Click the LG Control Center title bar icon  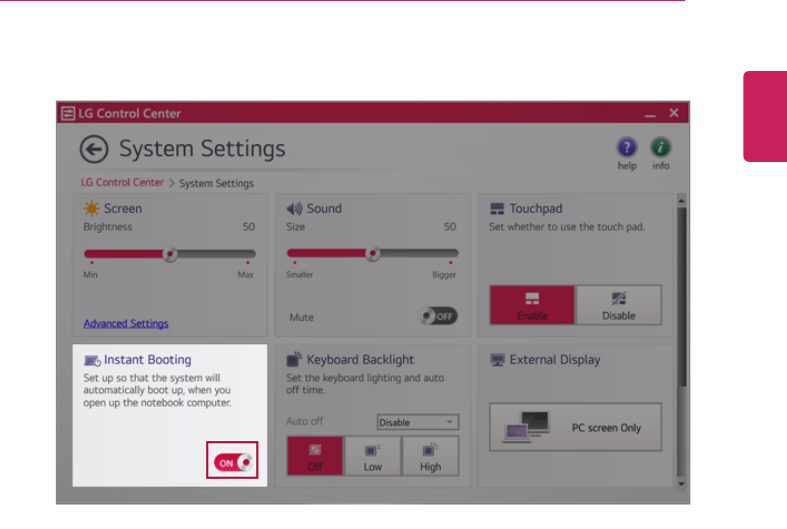coord(68,113)
